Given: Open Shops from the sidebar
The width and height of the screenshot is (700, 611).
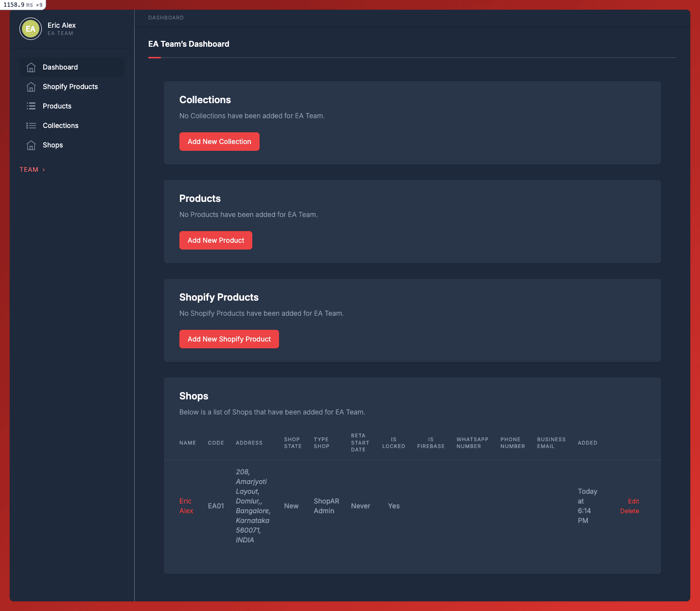Looking at the screenshot, I should [x=72, y=145].
